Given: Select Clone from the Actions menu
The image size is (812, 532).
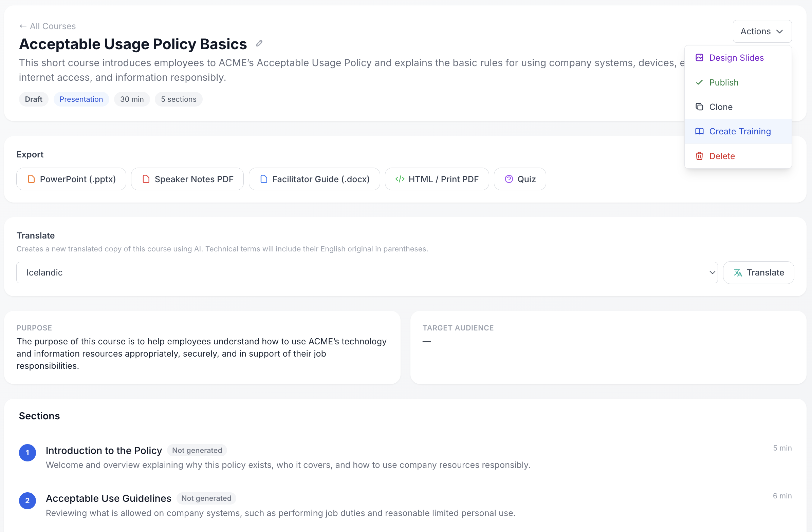Looking at the screenshot, I should coord(738,107).
